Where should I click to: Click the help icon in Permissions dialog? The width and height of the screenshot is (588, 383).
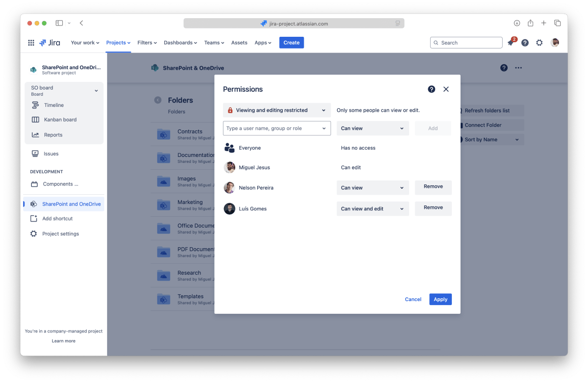click(431, 89)
